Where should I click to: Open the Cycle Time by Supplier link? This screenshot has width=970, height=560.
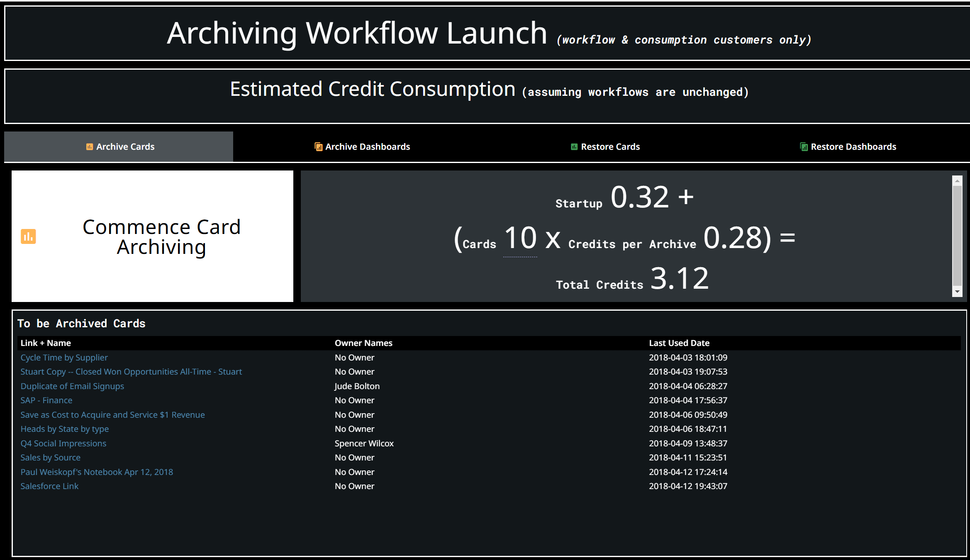(64, 358)
